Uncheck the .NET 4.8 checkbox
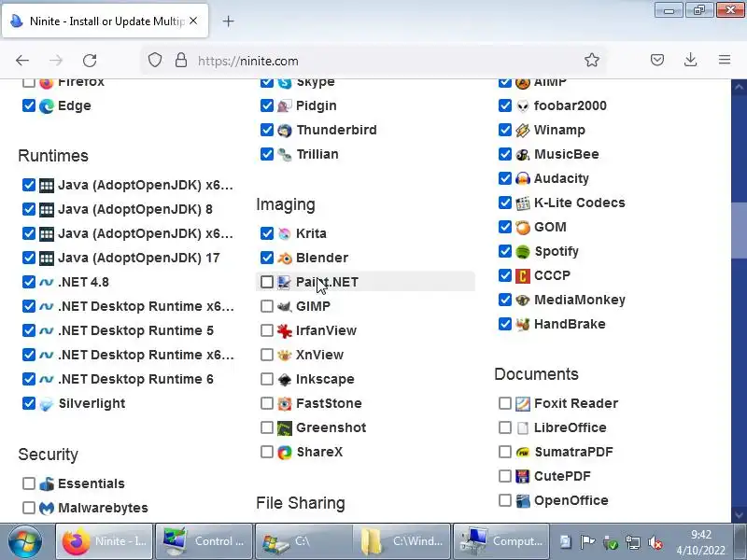 pos(29,282)
